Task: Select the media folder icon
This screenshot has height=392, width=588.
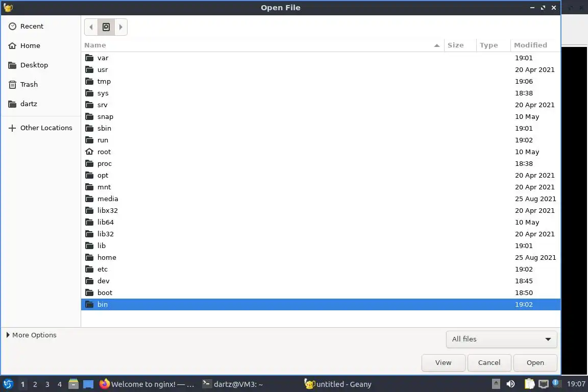Action: pos(89,199)
